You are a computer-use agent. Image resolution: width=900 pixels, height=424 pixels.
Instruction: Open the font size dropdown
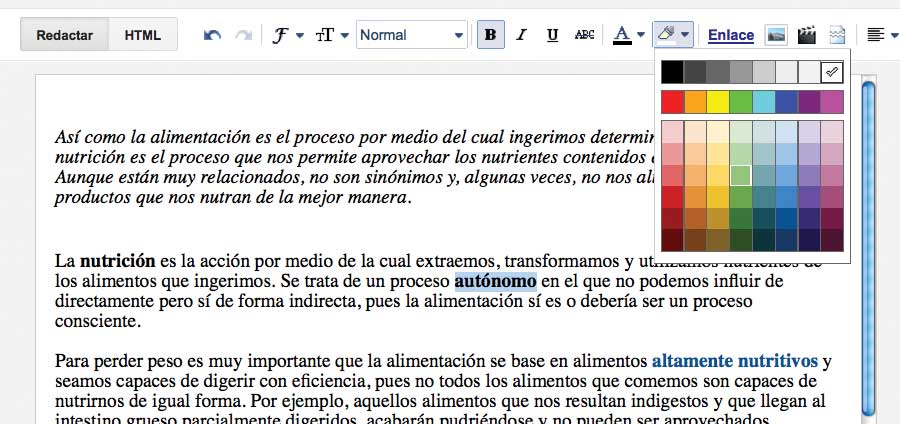tap(332, 35)
